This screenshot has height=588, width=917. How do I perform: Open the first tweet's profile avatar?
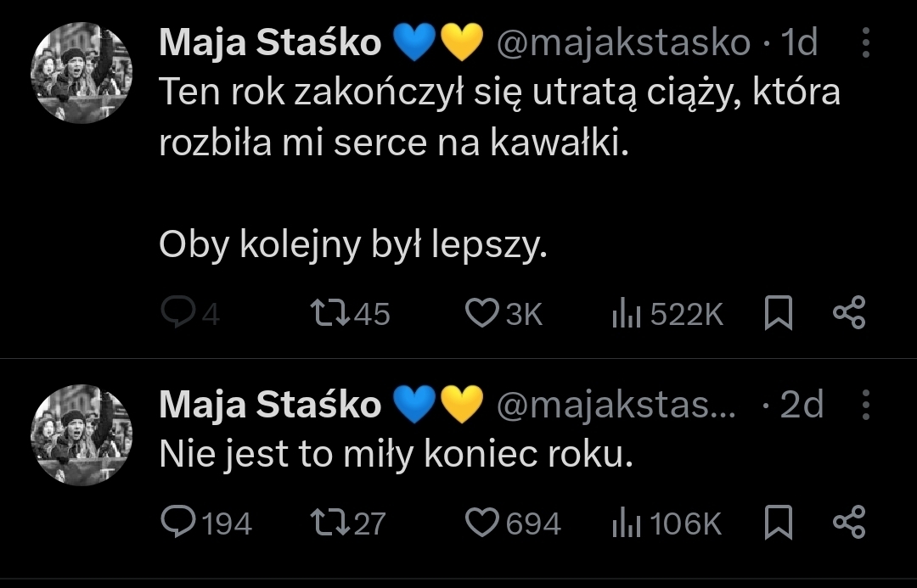coord(82,75)
